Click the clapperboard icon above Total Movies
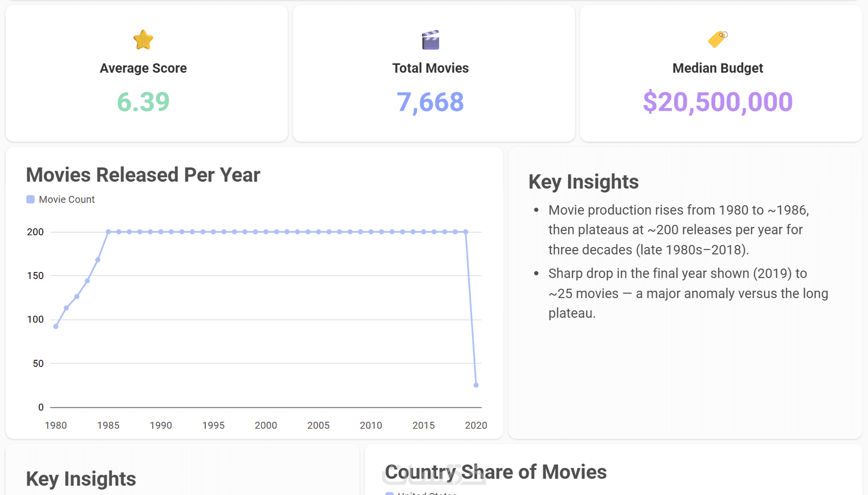The height and width of the screenshot is (495, 868). pyautogui.click(x=430, y=40)
